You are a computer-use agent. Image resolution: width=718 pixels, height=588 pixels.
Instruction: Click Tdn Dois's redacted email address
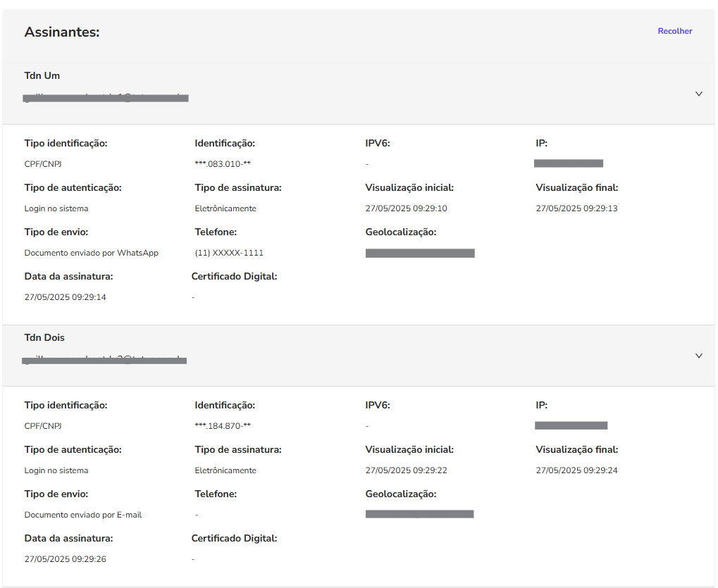coord(104,360)
